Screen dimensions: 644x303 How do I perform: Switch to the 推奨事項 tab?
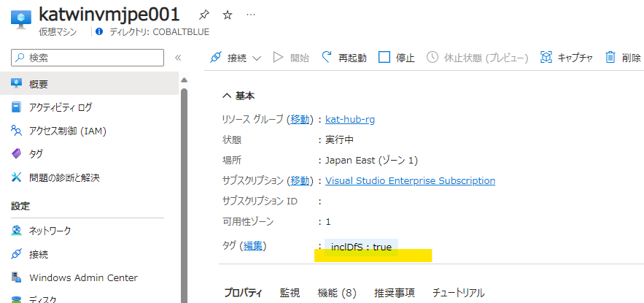coord(394,293)
